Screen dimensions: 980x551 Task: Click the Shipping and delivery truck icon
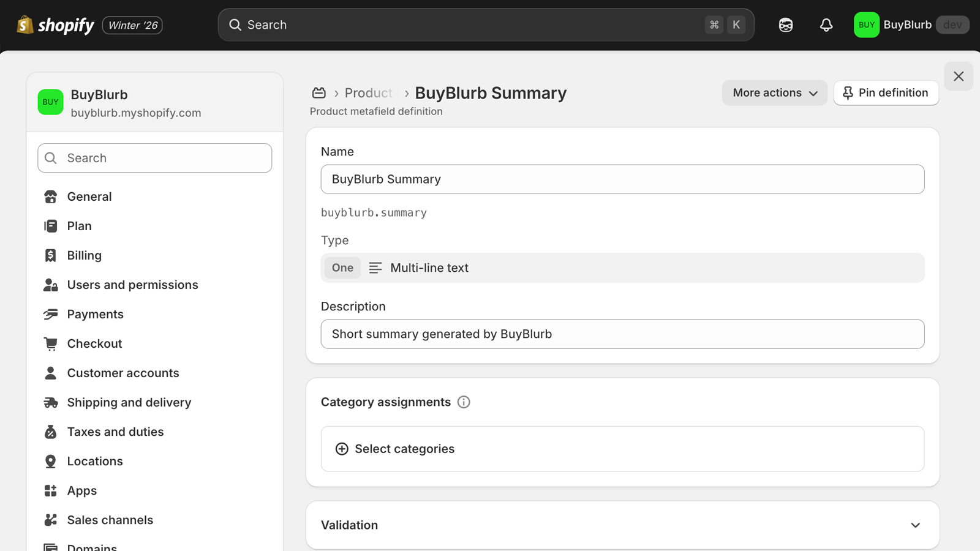click(50, 402)
